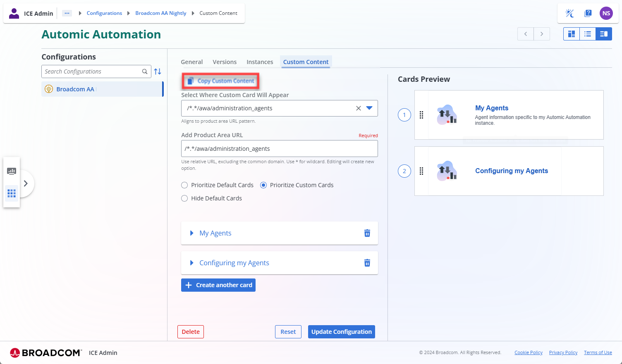Click the Broadcom AA lightbulb icon
Screen dimensions: 622x364
(49, 89)
